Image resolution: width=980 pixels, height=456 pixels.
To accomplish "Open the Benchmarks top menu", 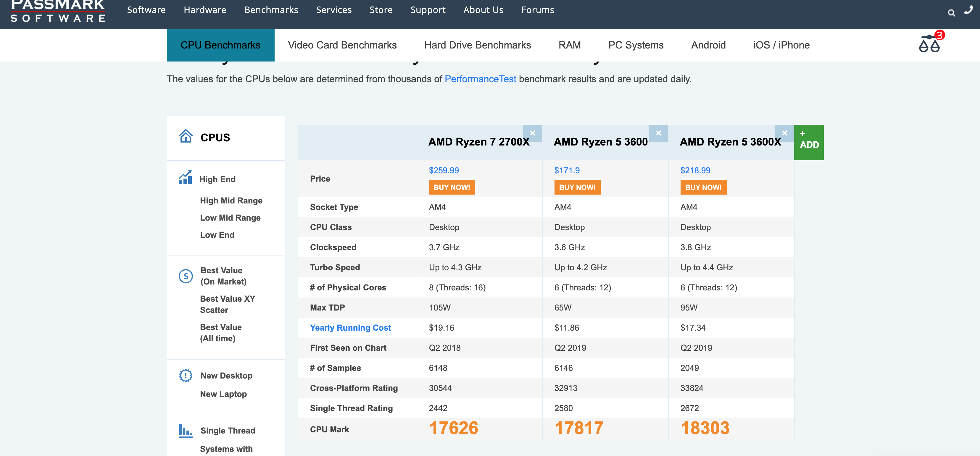I will 271,10.
